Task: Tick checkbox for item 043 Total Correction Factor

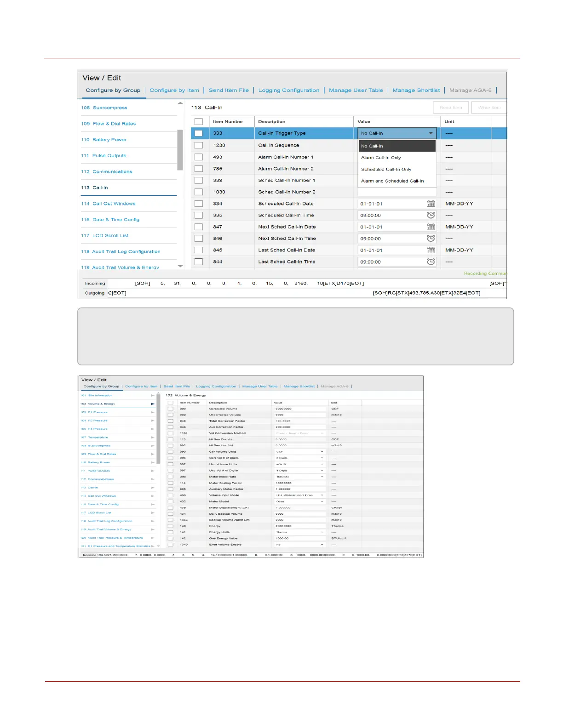Action: (170, 421)
